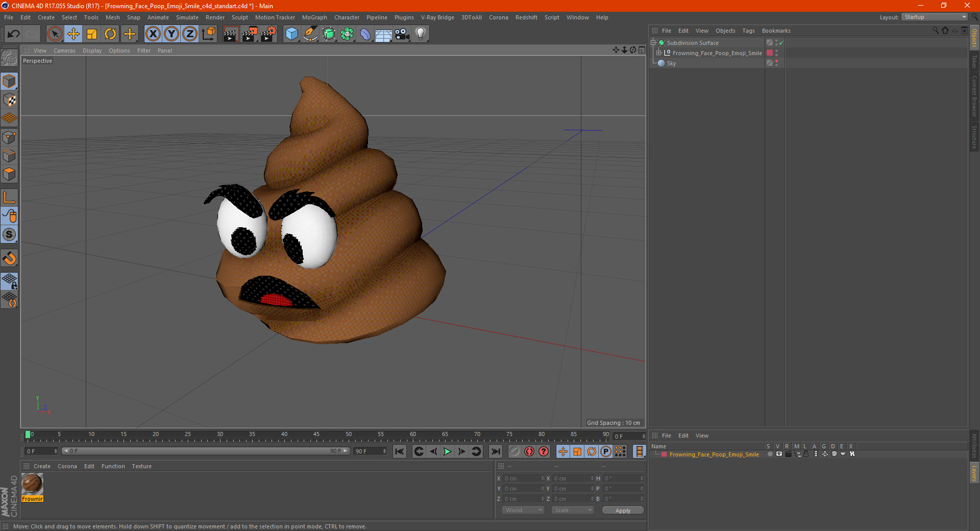
Task: Open the Takes side tab
Action: (x=974, y=61)
